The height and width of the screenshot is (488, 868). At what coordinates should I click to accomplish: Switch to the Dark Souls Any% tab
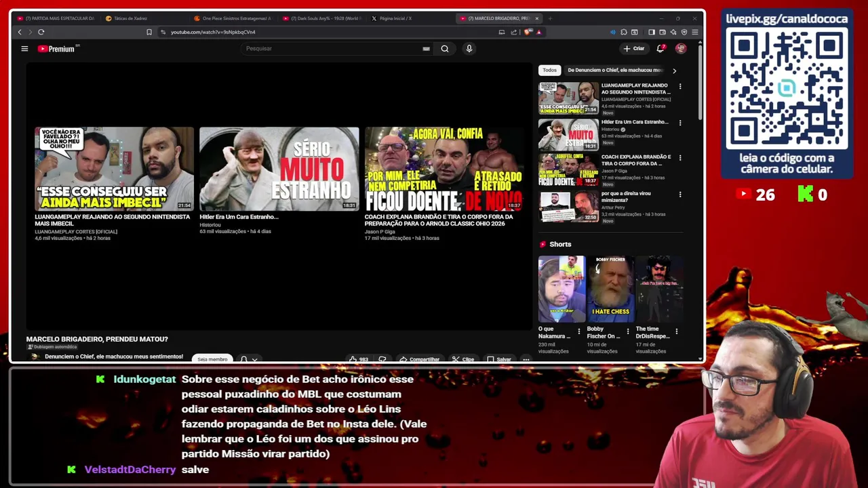click(x=322, y=18)
